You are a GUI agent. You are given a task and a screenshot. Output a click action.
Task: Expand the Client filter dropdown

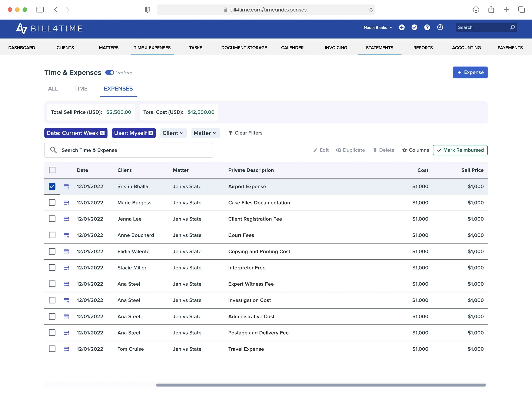point(173,133)
